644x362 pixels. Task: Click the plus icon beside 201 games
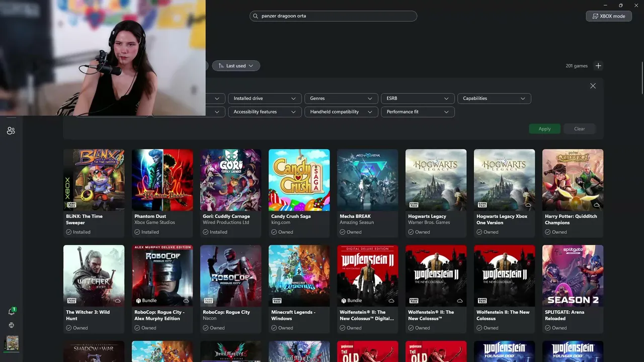coord(598,66)
